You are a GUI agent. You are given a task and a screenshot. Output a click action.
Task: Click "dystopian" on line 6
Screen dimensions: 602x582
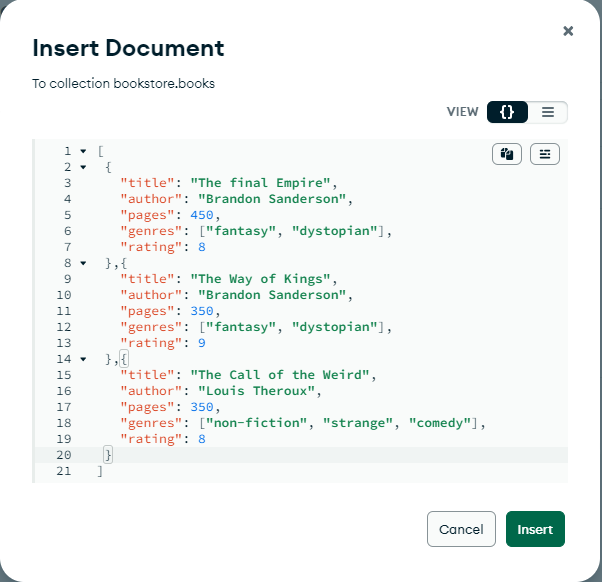[334, 231]
